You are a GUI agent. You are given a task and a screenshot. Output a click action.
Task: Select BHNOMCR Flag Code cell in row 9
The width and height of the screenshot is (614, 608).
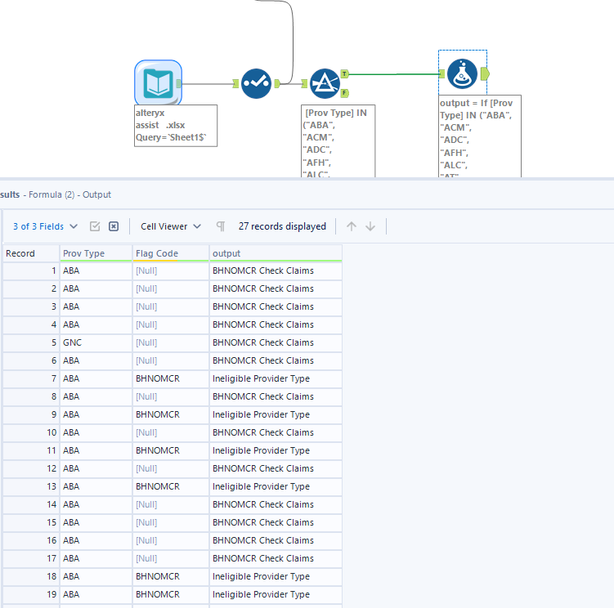pos(171,415)
